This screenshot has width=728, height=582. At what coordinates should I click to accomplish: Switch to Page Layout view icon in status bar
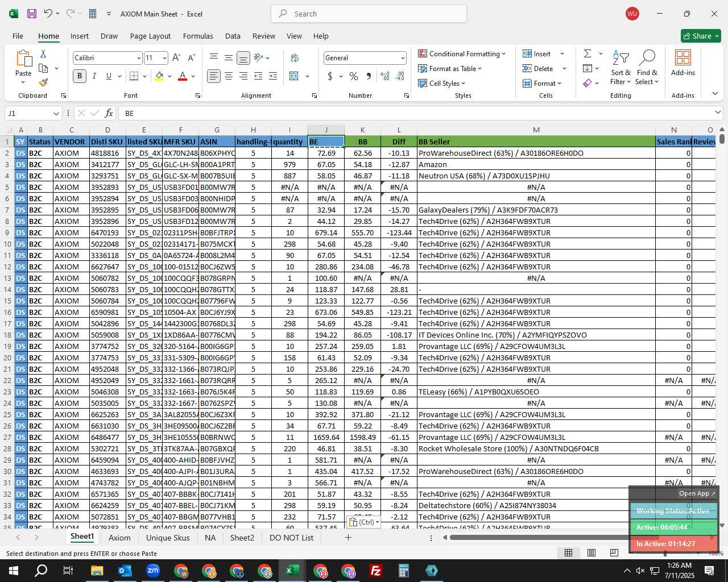591,552
